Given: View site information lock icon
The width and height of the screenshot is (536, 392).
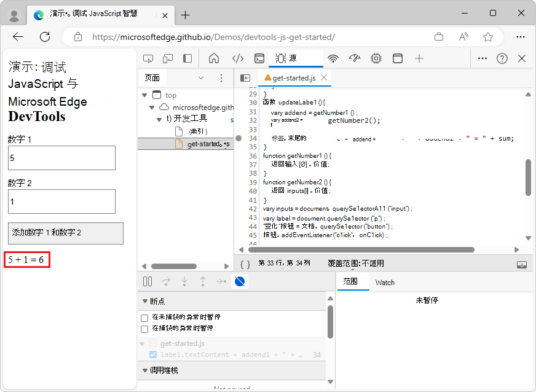Looking at the screenshot, I should coord(78,37).
